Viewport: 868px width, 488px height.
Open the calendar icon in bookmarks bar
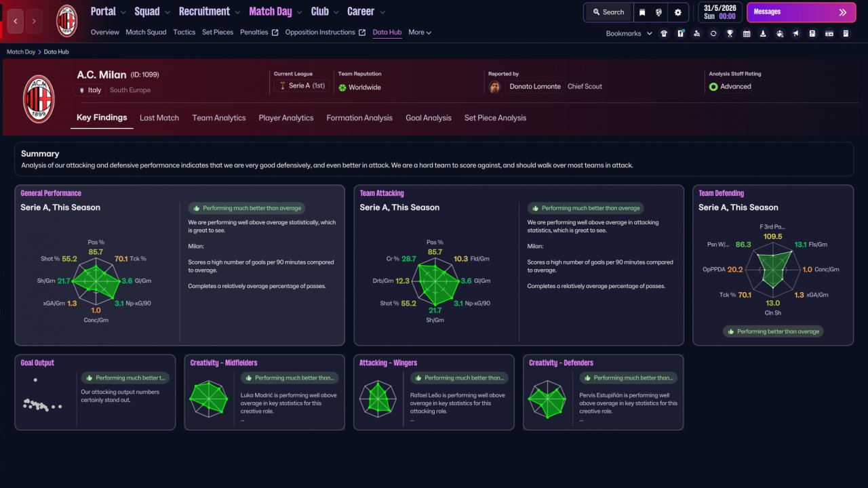747,33
